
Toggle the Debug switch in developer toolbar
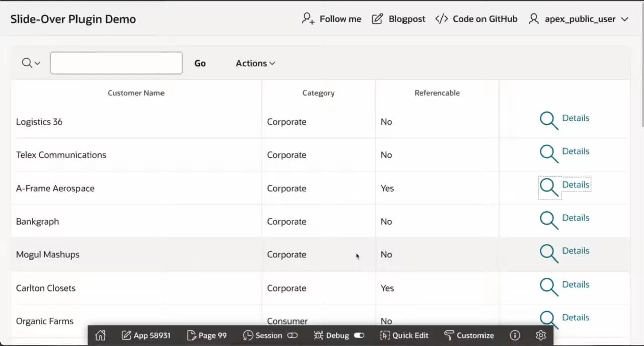(x=359, y=336)
